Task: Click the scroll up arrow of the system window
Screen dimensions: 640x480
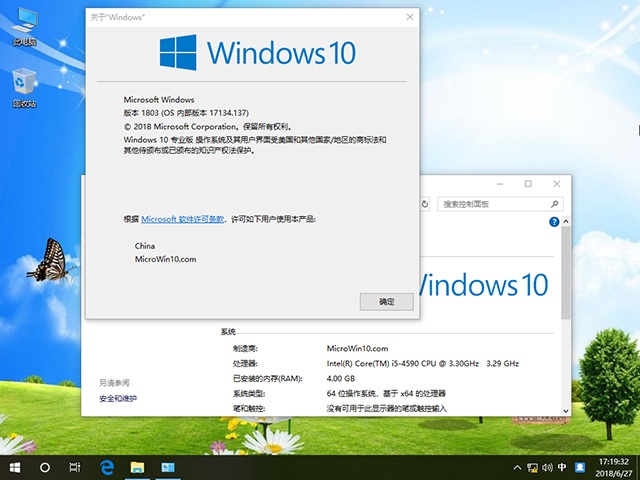Action: [566, 221]
